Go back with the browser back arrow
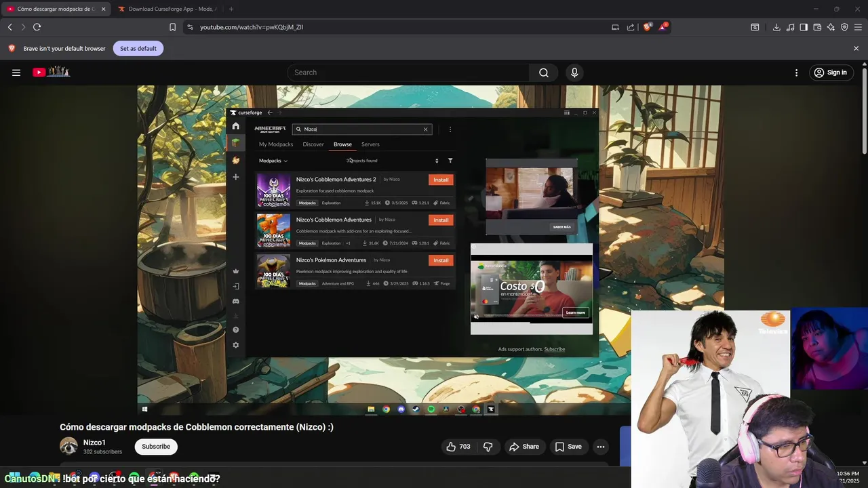 click(x=10, y=27)
